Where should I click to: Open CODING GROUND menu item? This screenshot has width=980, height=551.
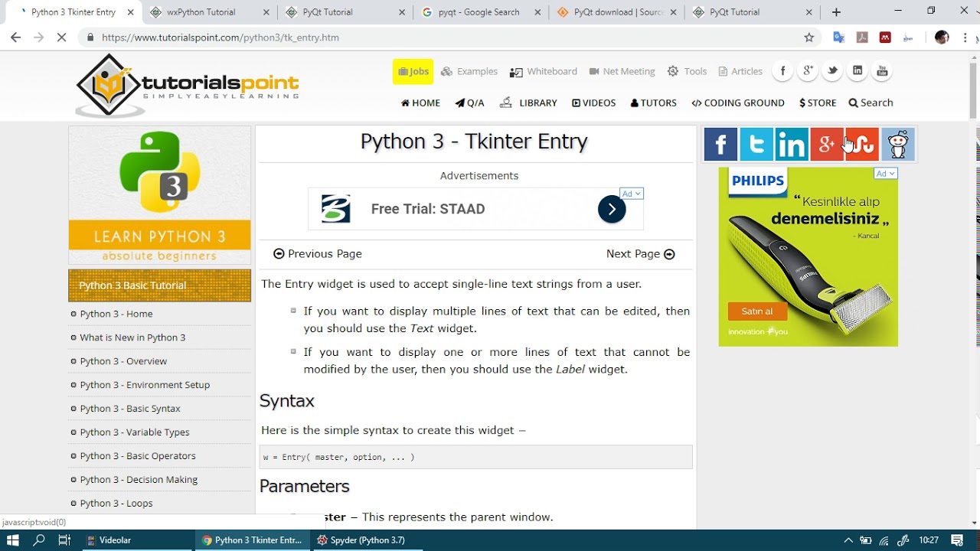738,103
